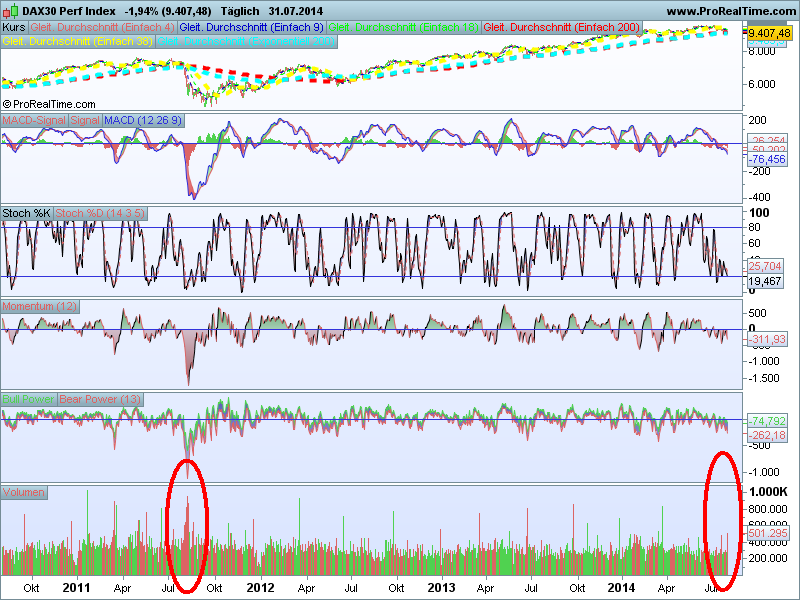Select the Kurs price label

pos(14,27)
